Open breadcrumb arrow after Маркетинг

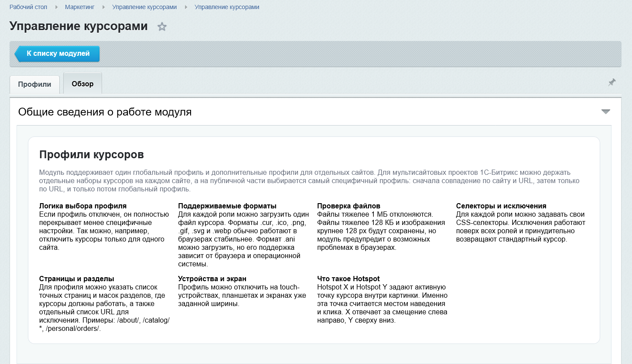pyautogui.click(x=103, y=7)
